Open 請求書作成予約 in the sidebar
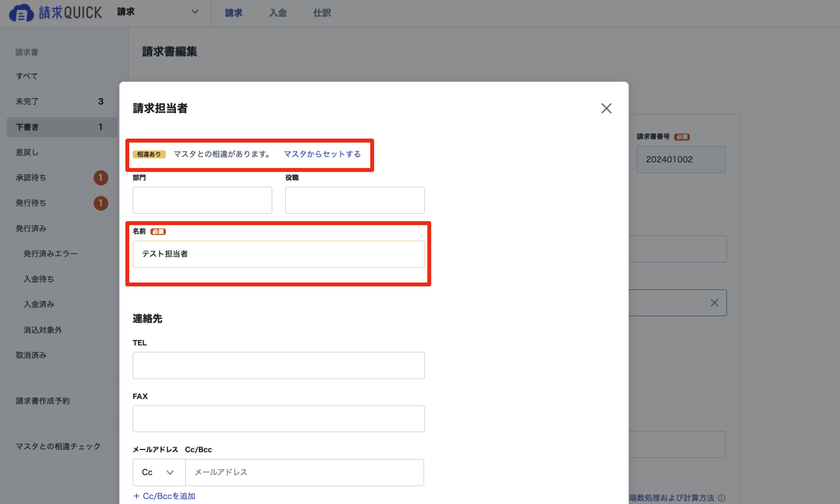 coord(43,401)
